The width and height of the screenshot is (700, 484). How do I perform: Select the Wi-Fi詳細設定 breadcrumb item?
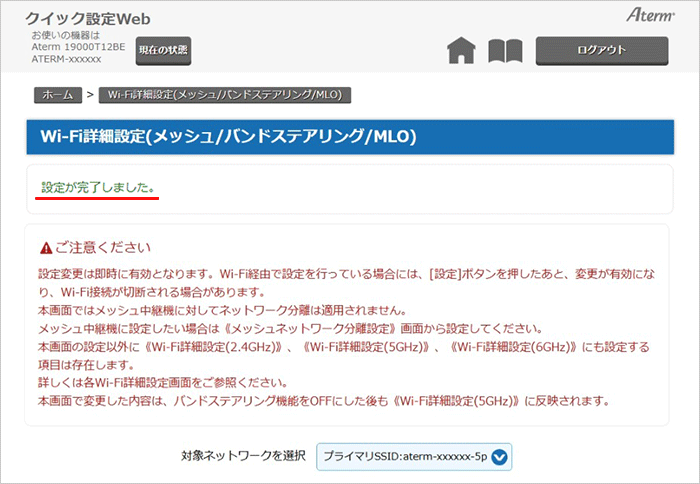coord(225,95)
